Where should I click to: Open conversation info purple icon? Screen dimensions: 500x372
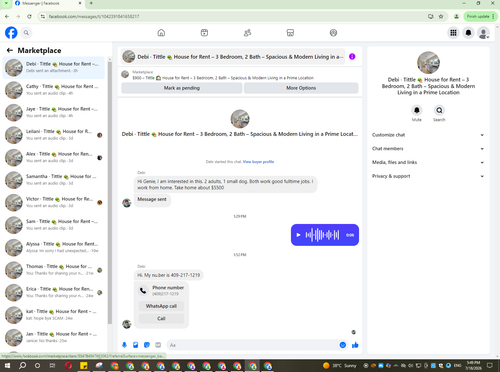tap(352, 57)
